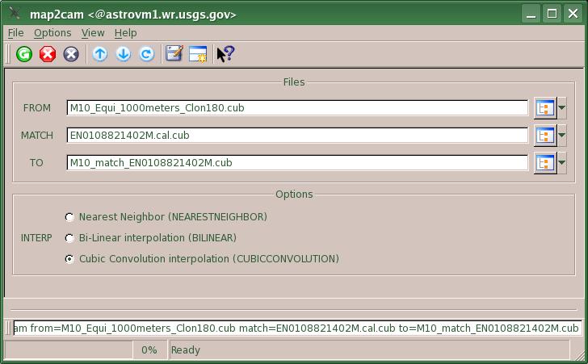The image size is (588, 364).
Task: Click the gray Exit icon in toolbar
Action: [71, 54]
